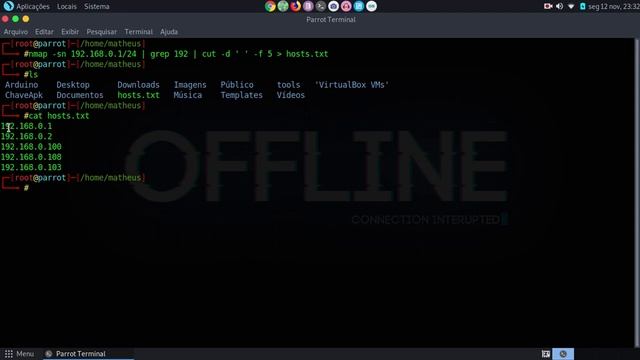Click the screen recording indicator icon
This screenshot has height=360, width=640.
tap(548, 6)
